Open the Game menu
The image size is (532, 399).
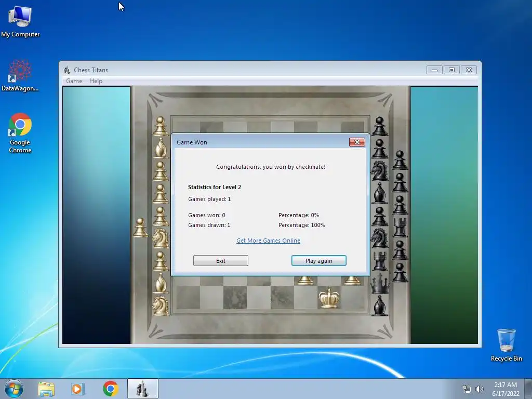coord(74,81)
